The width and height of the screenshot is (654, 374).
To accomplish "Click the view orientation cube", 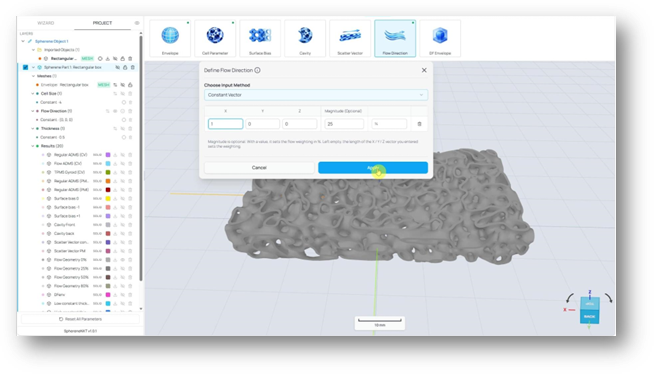I will [x=589, y=310].
